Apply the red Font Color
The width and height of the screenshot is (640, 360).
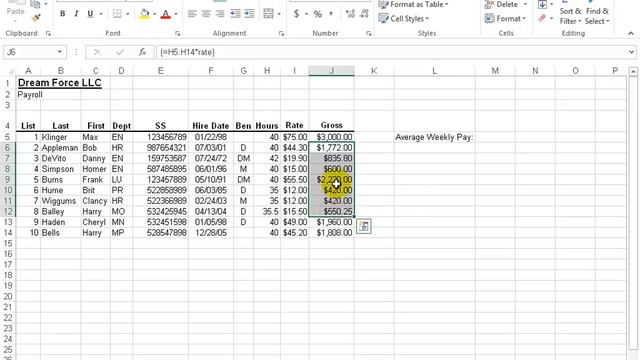click(165, 14)
